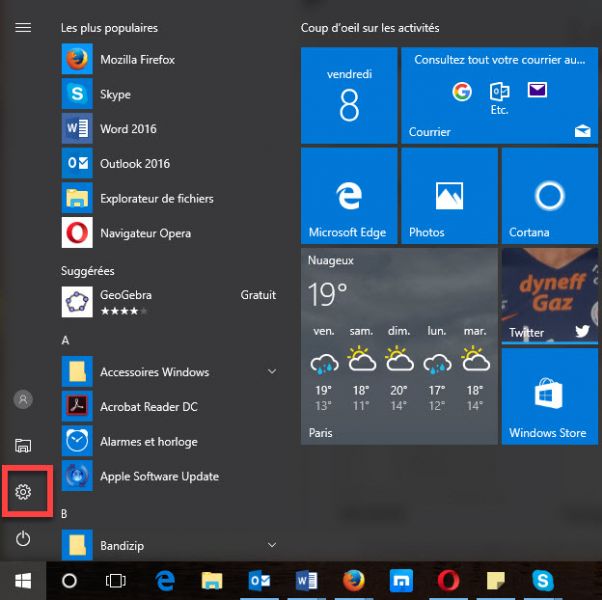Viewport: 602px width, 600px height.
Task: Click the Windows Start button
Action: pos(23,580)
